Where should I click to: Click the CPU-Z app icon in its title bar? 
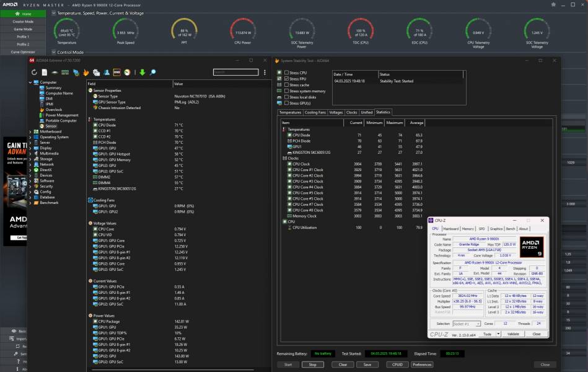[x=431, y=221]
